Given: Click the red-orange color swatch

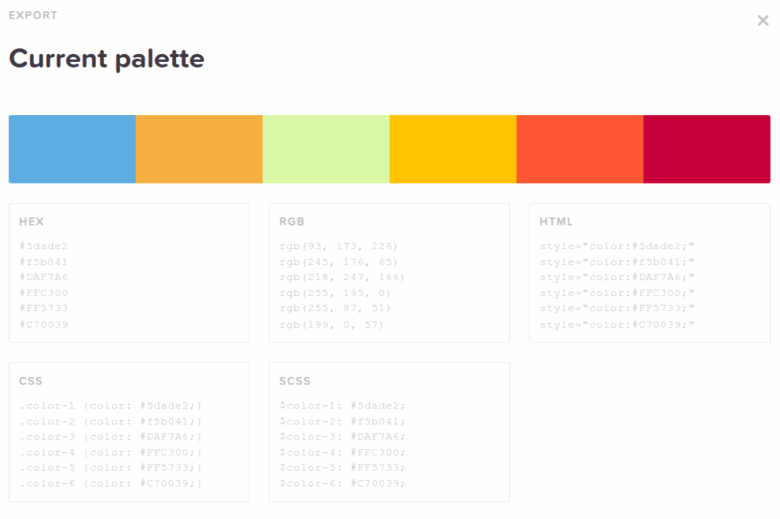Looking at the screenshot, I should (580, 149).
